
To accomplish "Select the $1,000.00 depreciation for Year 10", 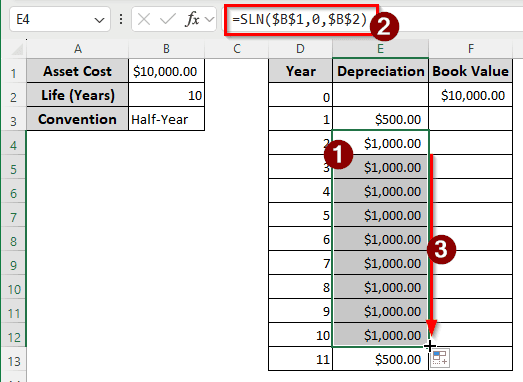I will tap(380, 335).
